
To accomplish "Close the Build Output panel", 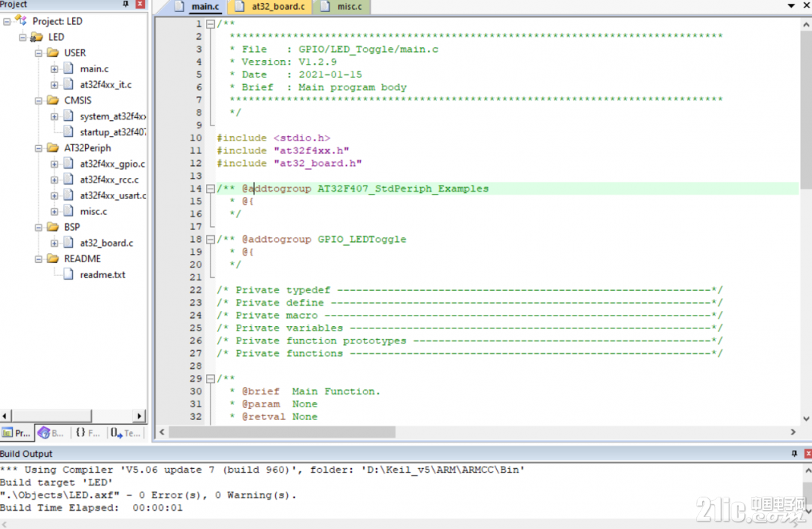I will [x=807, y=453].
